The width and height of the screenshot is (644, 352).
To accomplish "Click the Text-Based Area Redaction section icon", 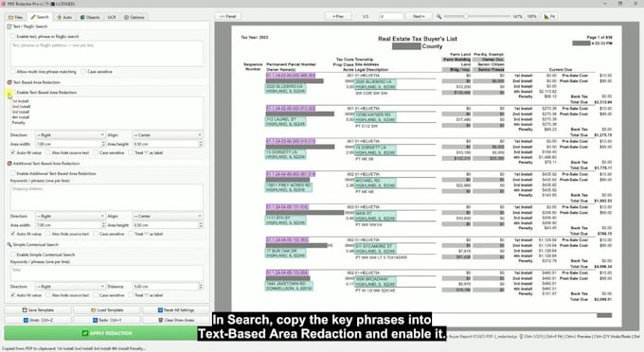I will (x=9, y=82).
